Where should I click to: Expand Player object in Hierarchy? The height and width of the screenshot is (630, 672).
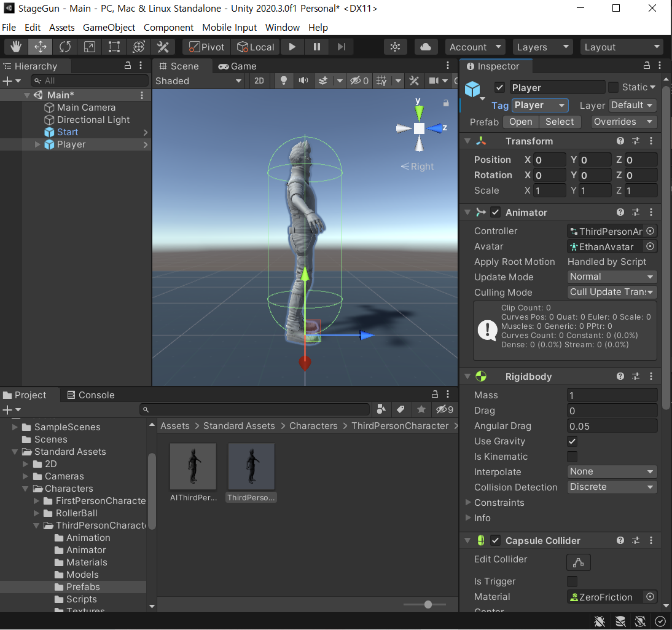click(37, 144)
